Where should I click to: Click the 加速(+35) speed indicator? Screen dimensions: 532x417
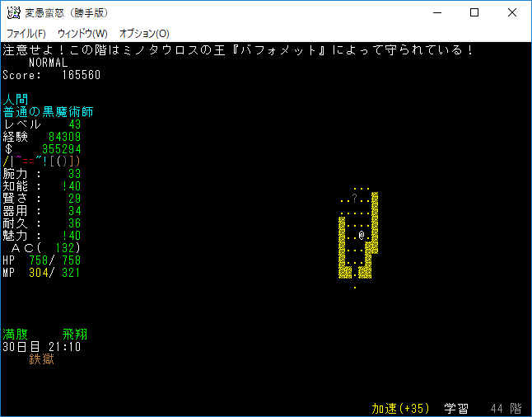pos(402,409)
